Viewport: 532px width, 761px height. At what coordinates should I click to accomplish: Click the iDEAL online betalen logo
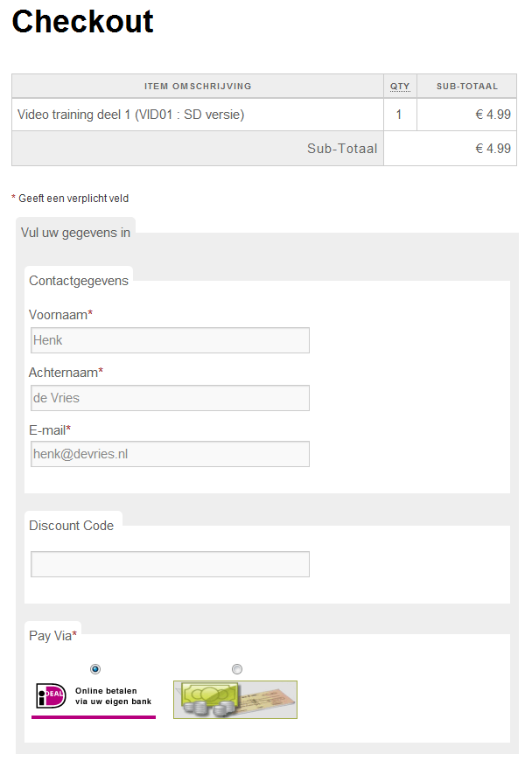[94, 697]
